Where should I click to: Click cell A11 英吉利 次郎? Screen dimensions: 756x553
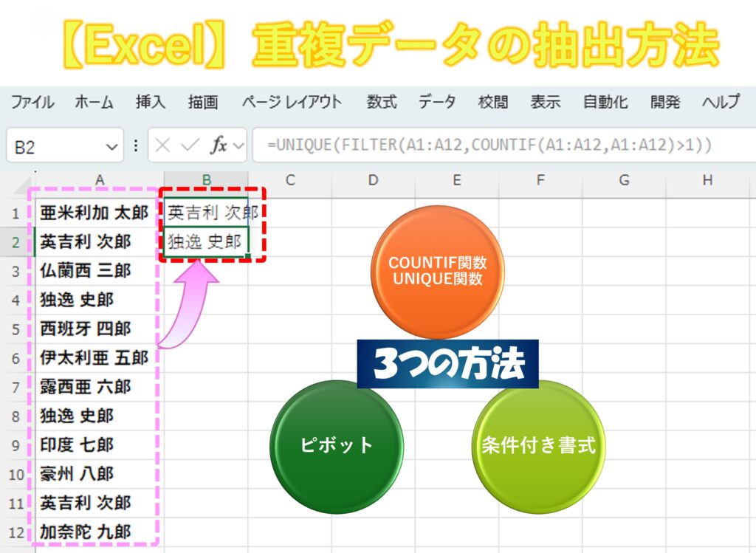coord(100,503)
